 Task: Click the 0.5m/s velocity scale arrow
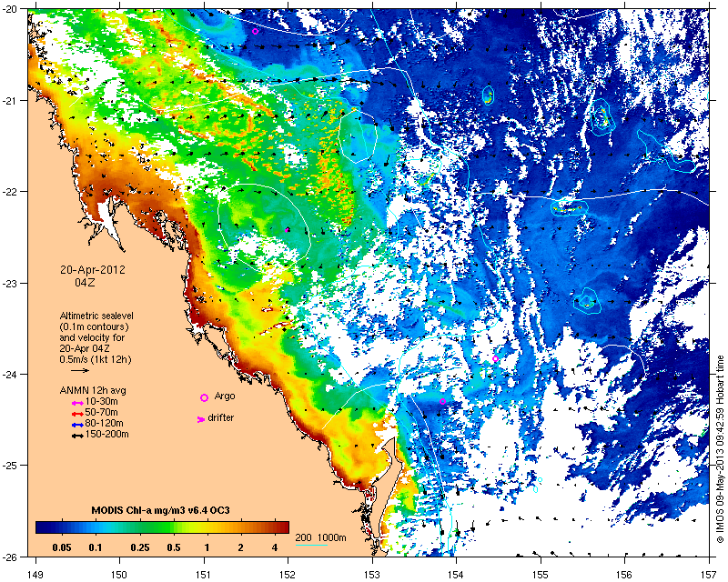80,370
